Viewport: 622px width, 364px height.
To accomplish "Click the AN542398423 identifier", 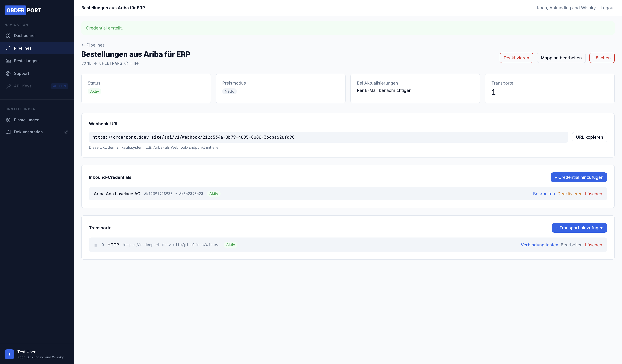I will coord(191,194).
